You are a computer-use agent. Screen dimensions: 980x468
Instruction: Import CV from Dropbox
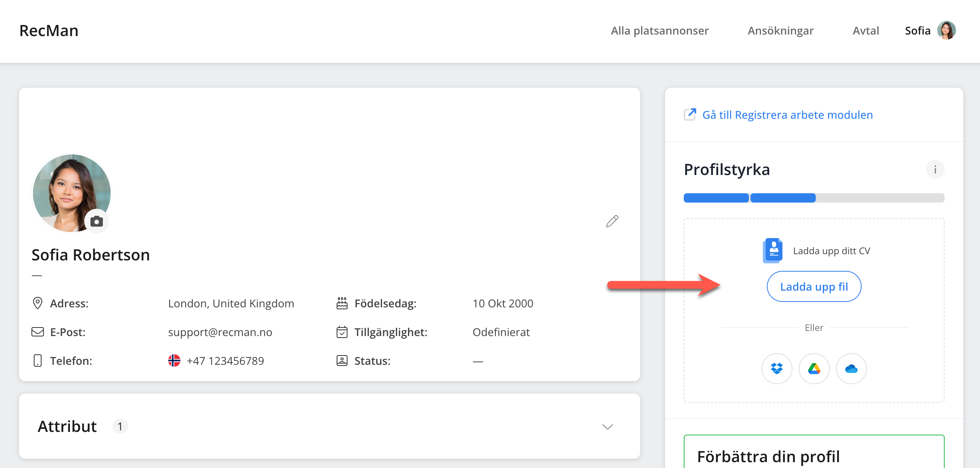click(777, 368)
